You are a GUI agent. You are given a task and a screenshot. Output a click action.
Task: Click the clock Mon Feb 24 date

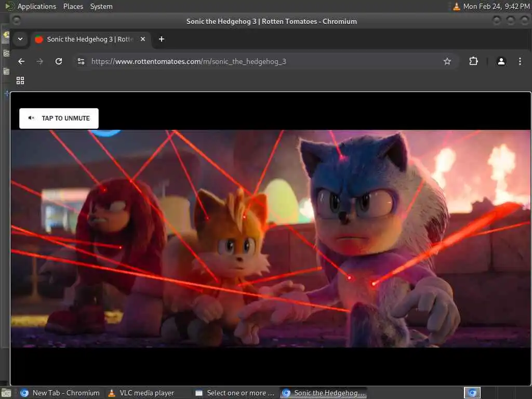(x=496, y=6)
